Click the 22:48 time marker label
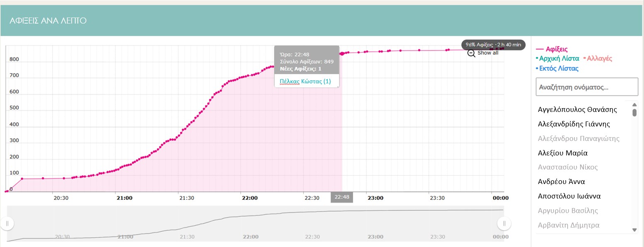 pyautogui.click(x=342, y=197)
